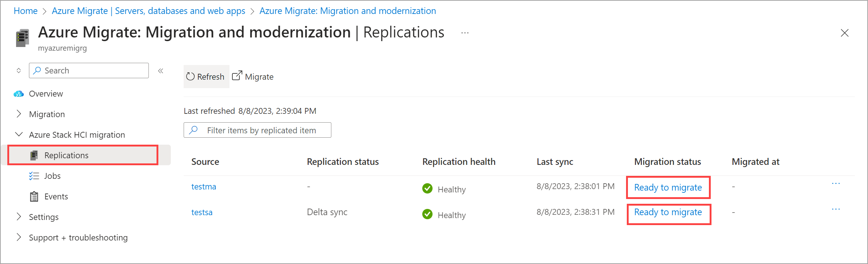
Task: Click Azure Migrate Servers, databases breadcrumb
Action: (148, 11)
